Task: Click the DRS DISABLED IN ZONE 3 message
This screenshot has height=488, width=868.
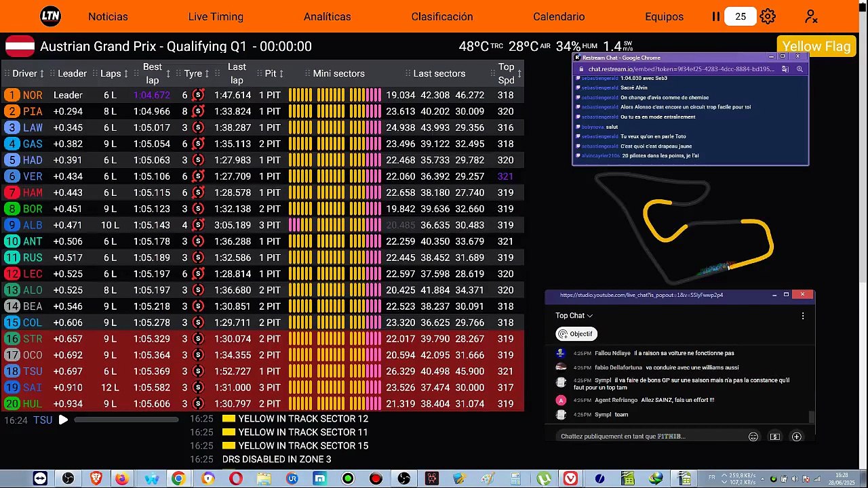Action: coord(277,460)
